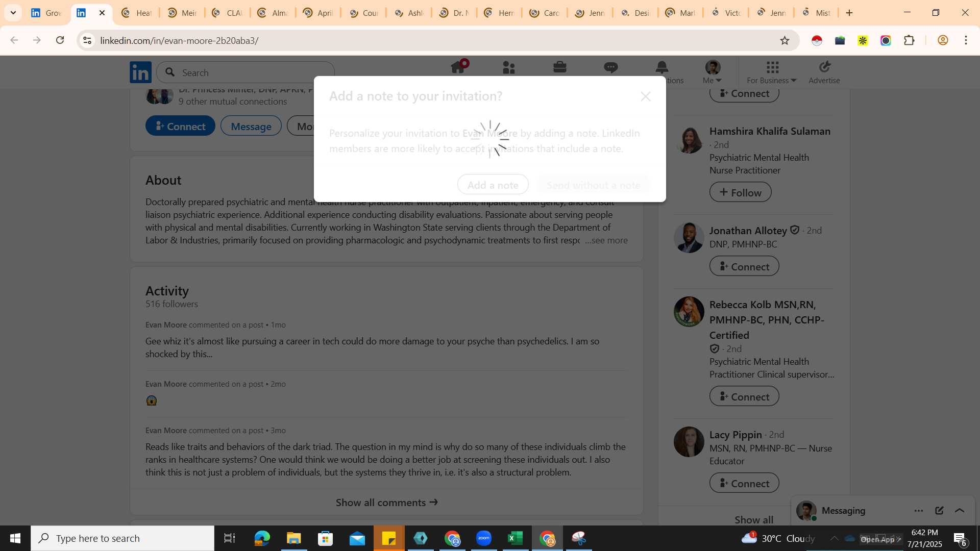Screen dimensions: 980x551
Task: Open the weather widget showing 30°C
Action: click(778, 538)
